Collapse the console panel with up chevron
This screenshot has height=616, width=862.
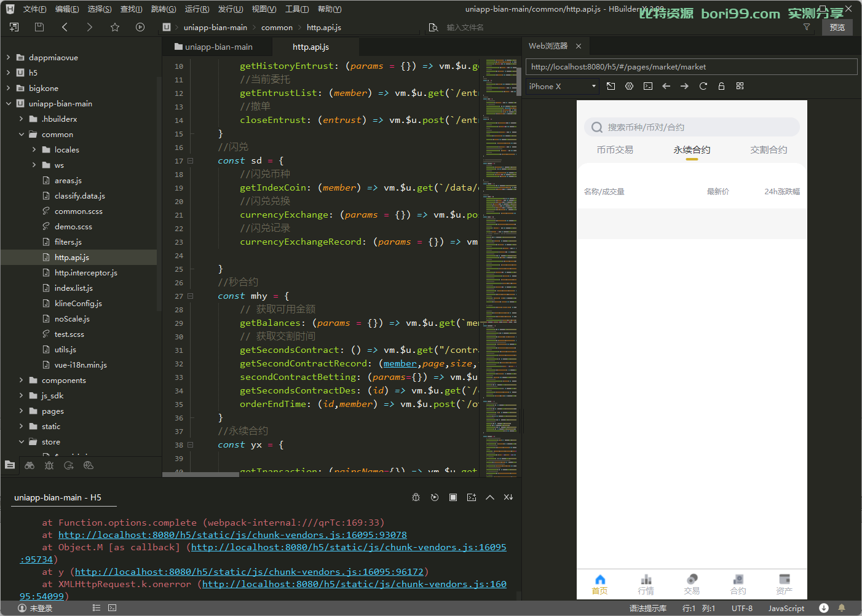click(490, 497)
